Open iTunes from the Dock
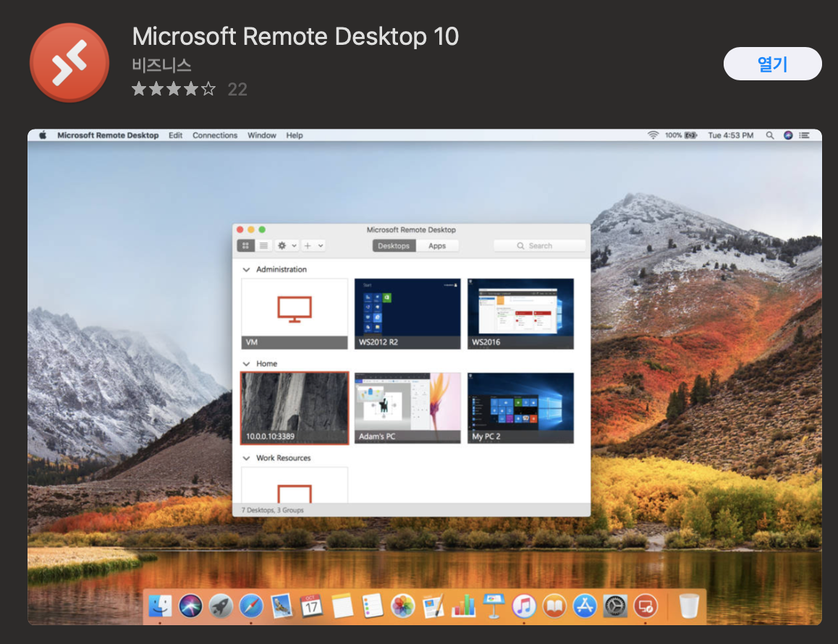Viewport: 838px width, 644px height. (524, 606)
